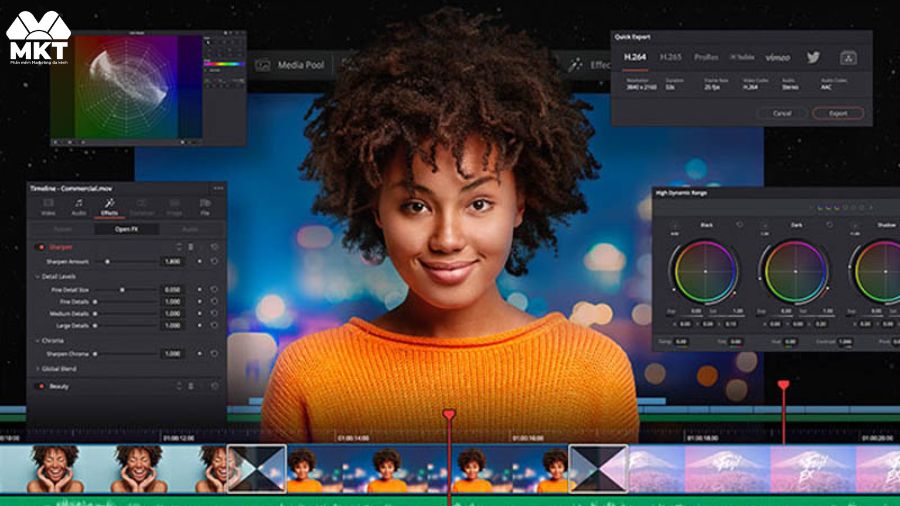Adjust the Sharpen Chroma slider
This screenshot has width=900, height=506.
point(126,354)
